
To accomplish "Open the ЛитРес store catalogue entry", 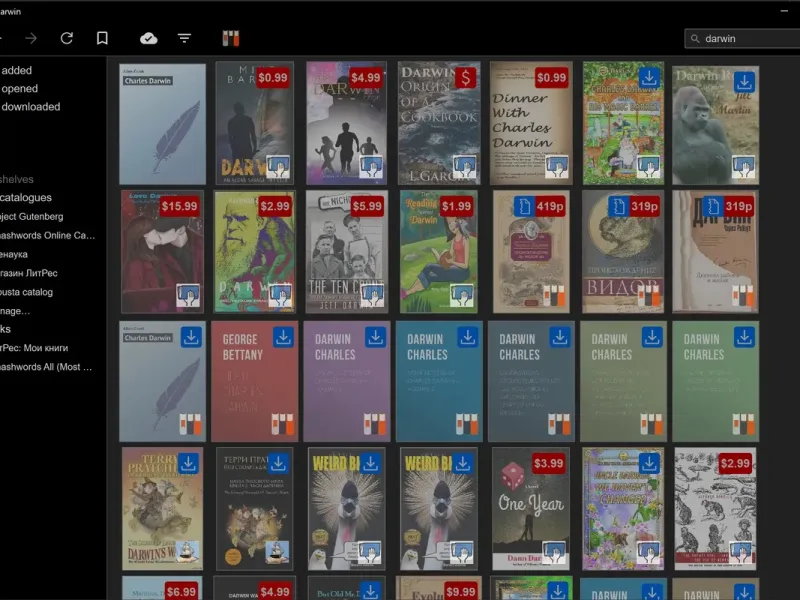I will click(x=29, y=273).
